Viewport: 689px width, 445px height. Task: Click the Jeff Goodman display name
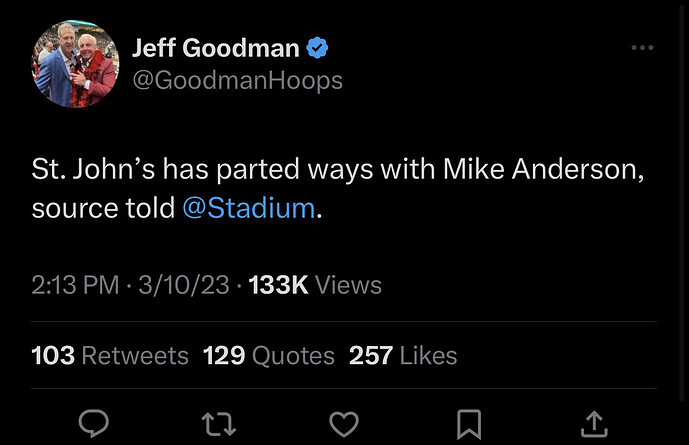(217, 46)
